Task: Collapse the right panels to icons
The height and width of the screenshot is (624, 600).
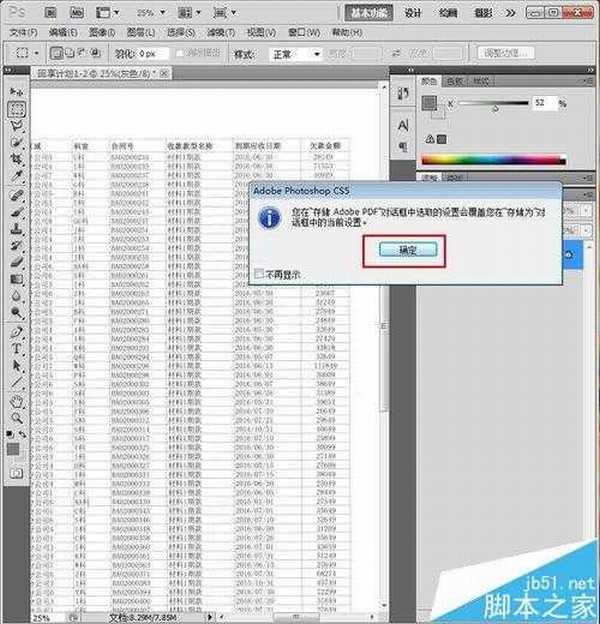Action: 590,70
